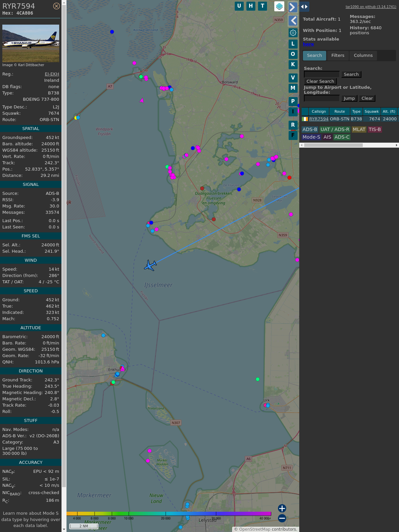399x532 pixels.
Task: Toggle the ADS-C source legend
Action: click(x=342, y=137)
